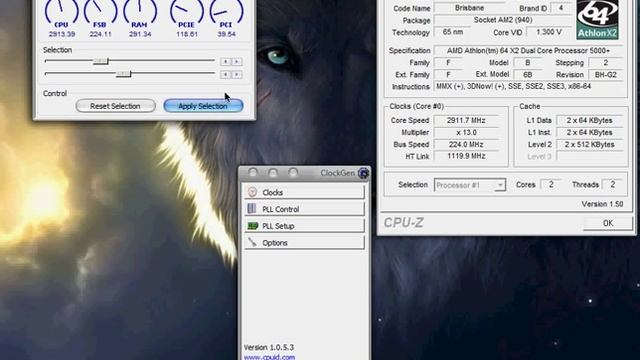Open the Clocks panel in ClockGen

tap(304, 192)
